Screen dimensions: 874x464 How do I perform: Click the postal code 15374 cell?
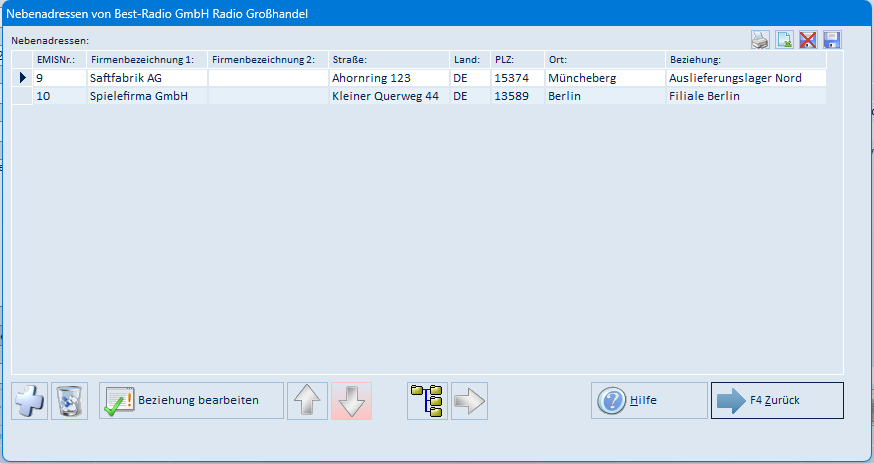point(517,78)
